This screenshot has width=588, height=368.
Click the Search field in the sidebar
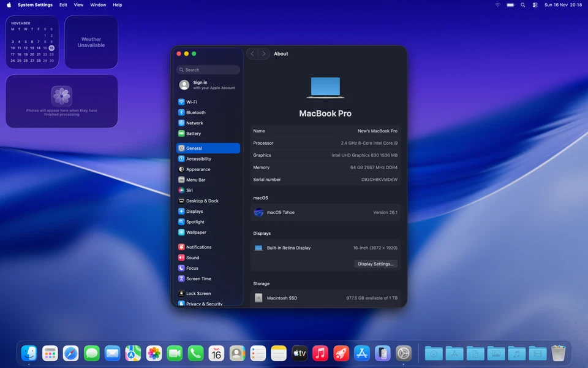point(208,70)
